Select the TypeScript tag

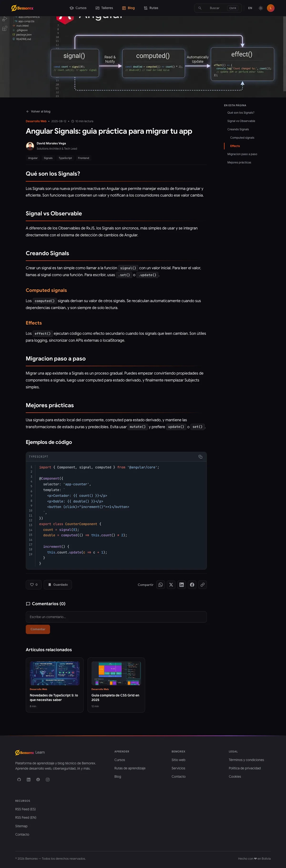[65, 158]
